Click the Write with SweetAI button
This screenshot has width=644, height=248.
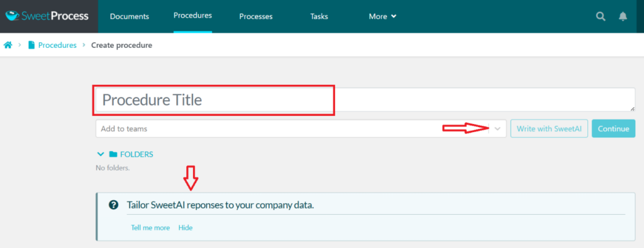pos(549,129)
